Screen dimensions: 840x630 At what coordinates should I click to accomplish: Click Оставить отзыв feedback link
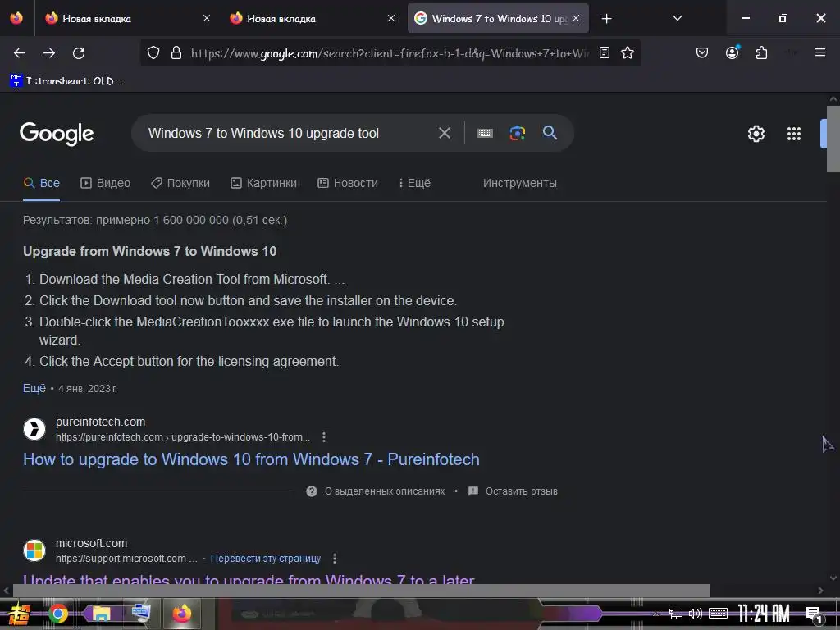[513, 491]
